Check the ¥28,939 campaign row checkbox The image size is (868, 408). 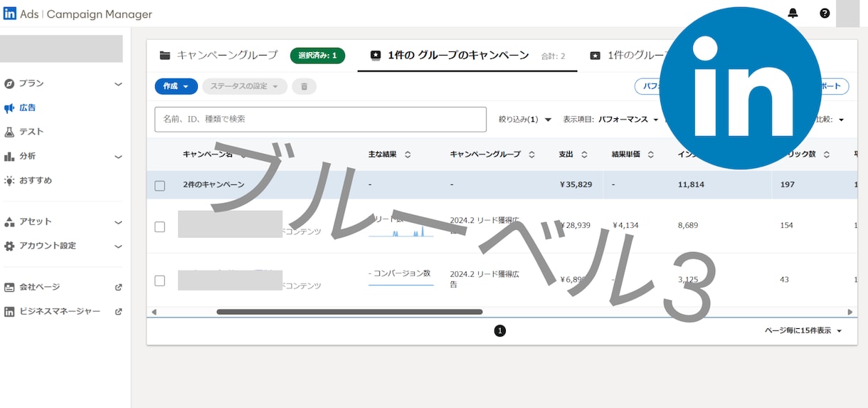point(159,226)
